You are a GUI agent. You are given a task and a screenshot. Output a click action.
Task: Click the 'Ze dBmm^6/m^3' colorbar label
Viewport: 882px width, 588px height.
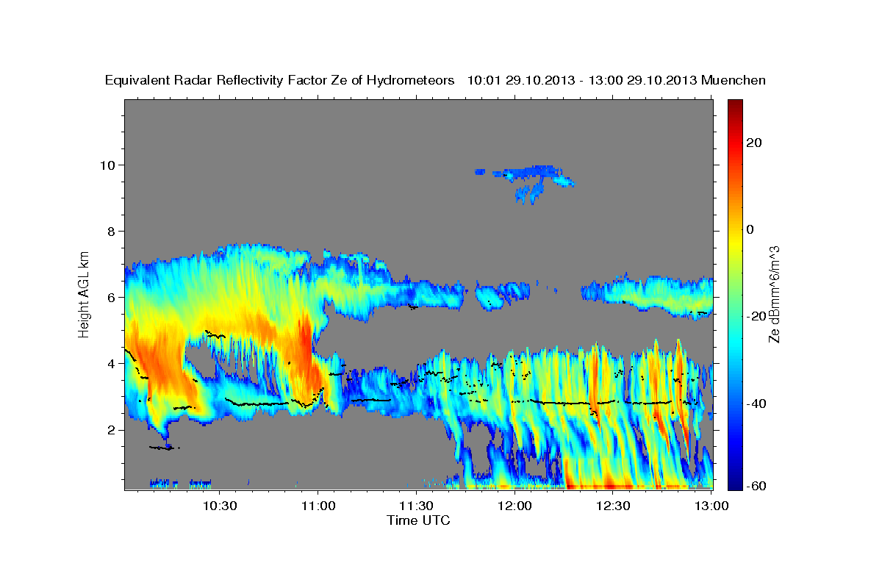(774, 293)
